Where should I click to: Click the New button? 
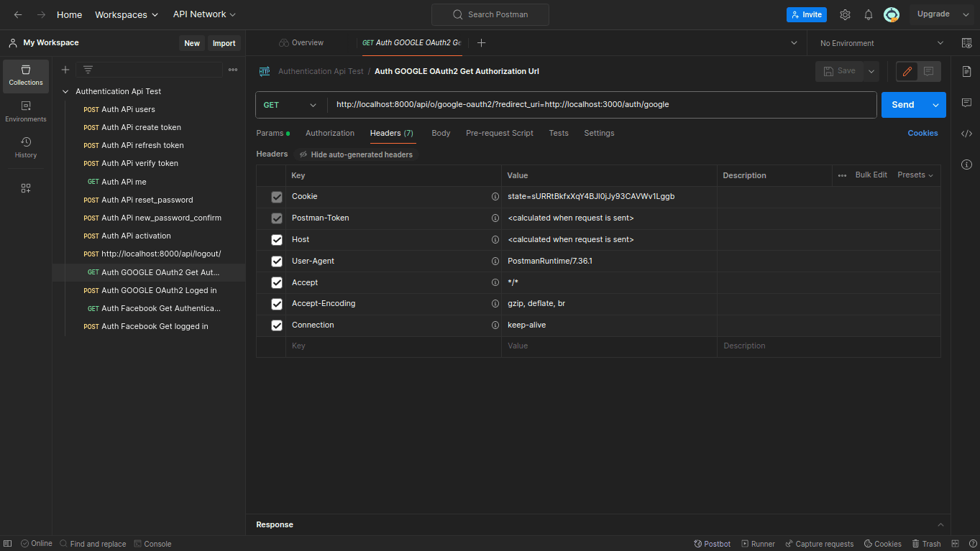click(x=192, y=43)
